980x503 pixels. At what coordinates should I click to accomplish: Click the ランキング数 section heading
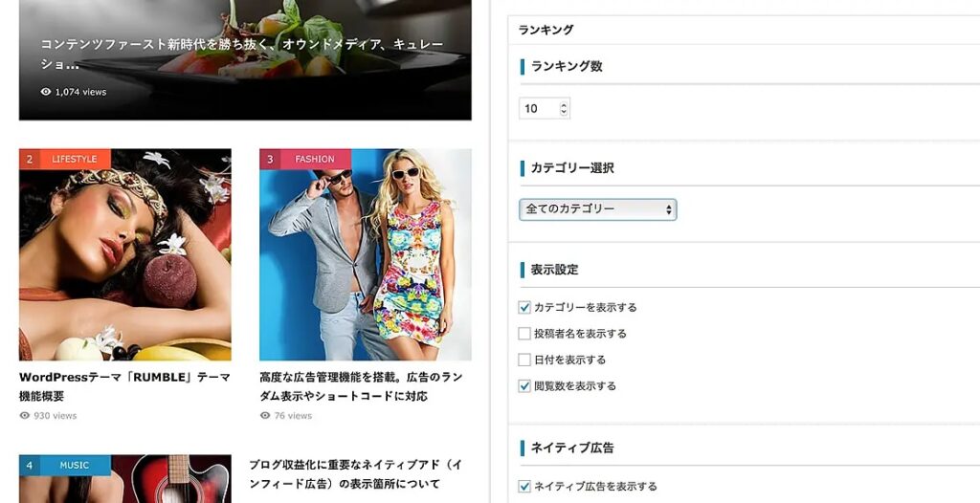567,66
